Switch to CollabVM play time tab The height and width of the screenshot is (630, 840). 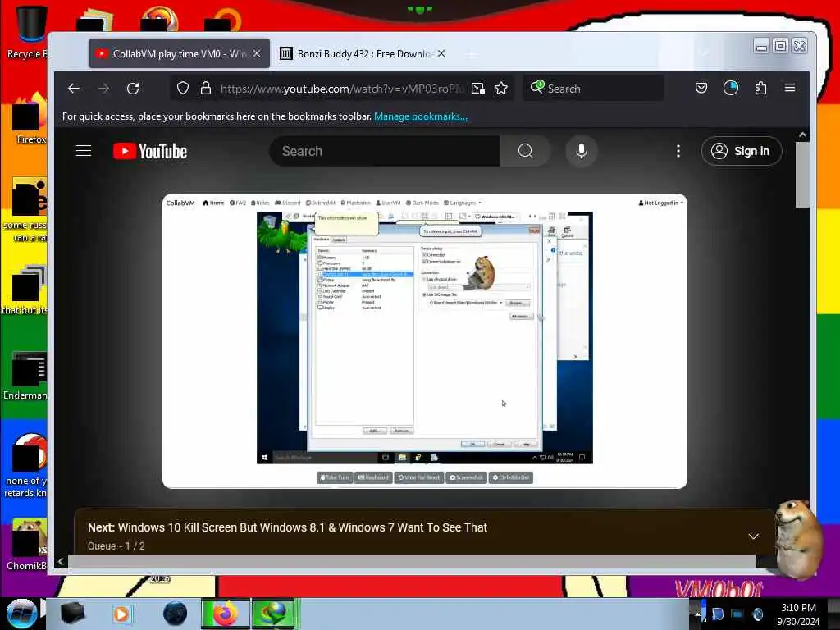click(x=180, y=53)
